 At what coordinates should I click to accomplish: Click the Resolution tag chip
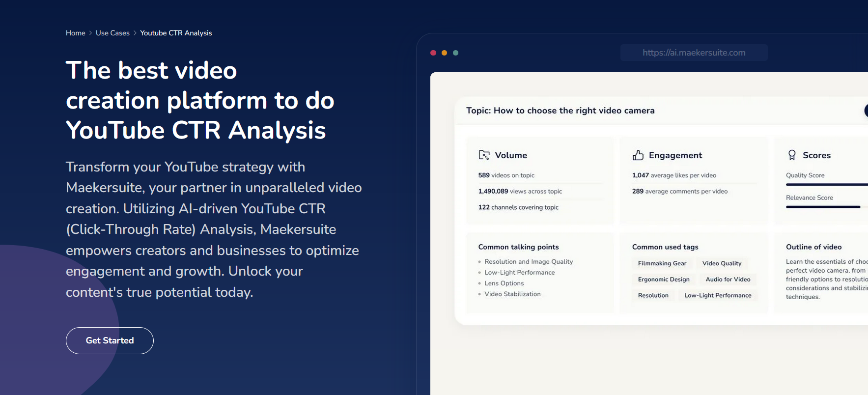[x=653, y=295]
